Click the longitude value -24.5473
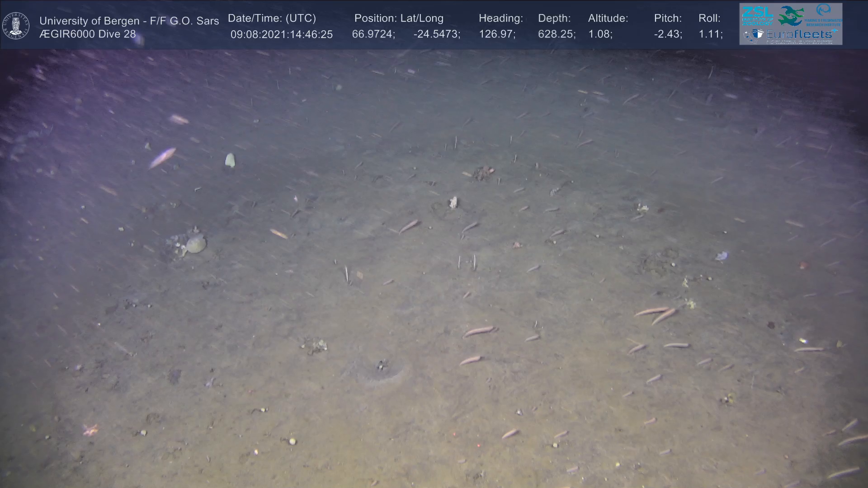Image resolution: width=868 pixels, height=488 pixels. coord(436,34)
